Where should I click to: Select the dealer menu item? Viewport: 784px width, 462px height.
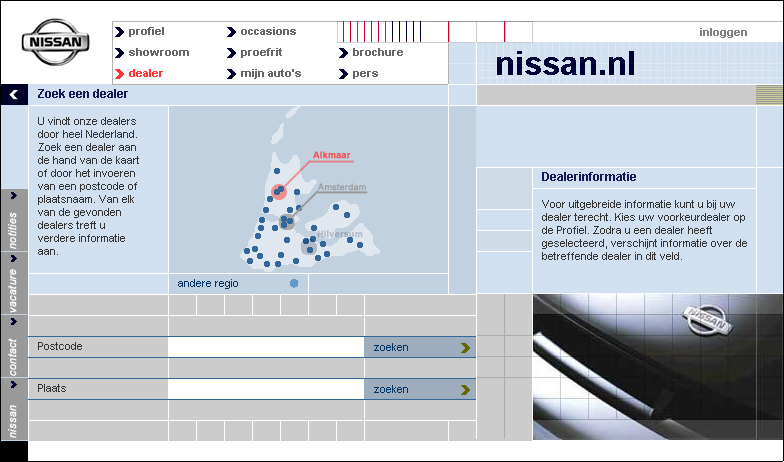[x=146, y=74]
